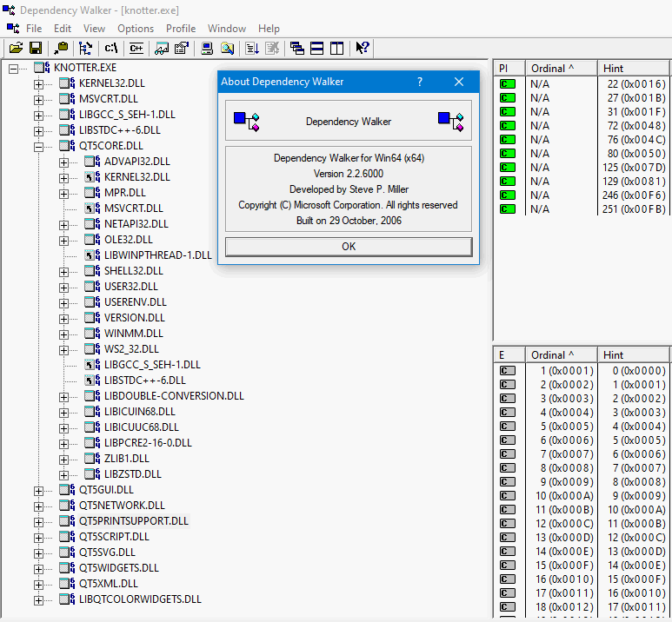
Task: Click duplicate-module icon beside LIBWINPTHREAD-1.DLL
Action: click(x=92, y=255)
